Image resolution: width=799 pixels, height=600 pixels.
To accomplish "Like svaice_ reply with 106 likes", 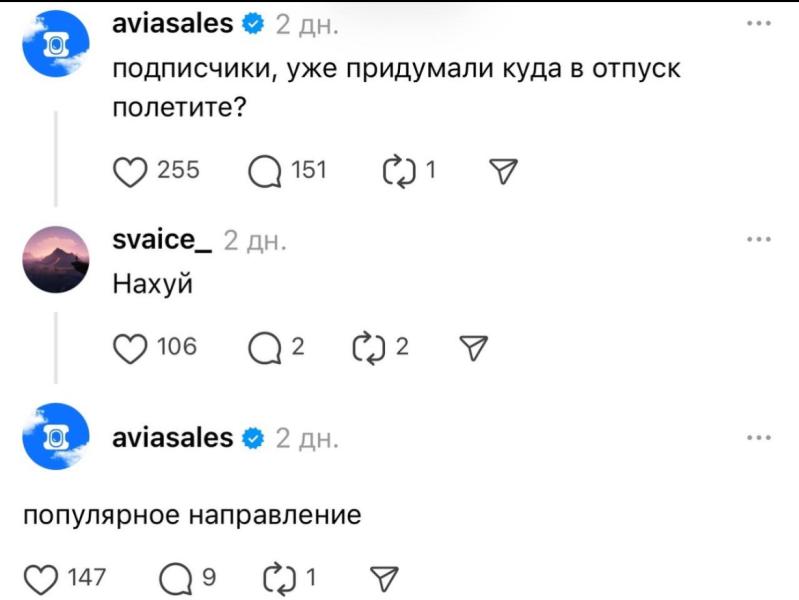I will pos(130,348).
